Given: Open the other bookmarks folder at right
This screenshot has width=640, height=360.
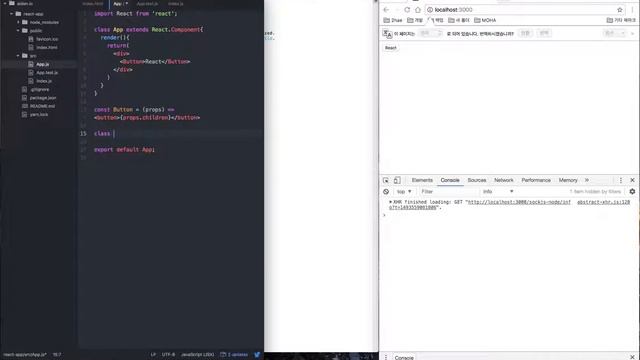Looking at the screenshot, I should [x=621, y=20].
